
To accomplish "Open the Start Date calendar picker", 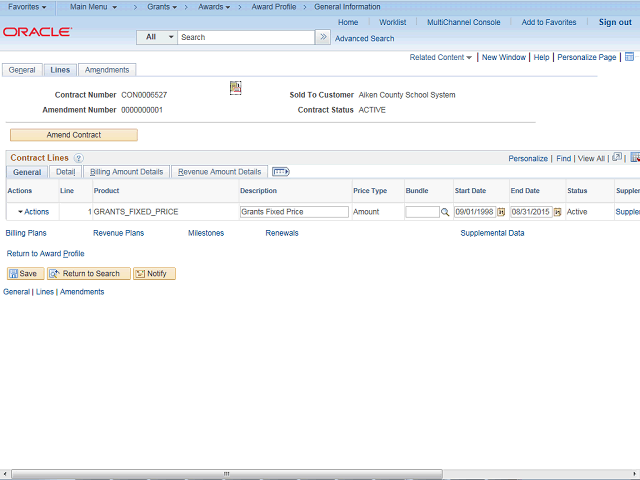I will tap(501, 212).
